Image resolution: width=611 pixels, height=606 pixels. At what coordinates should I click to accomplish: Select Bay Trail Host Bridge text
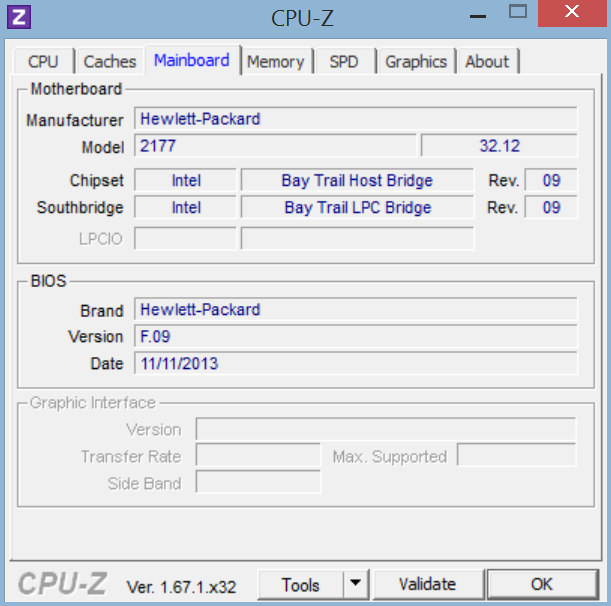click(357, 180)
